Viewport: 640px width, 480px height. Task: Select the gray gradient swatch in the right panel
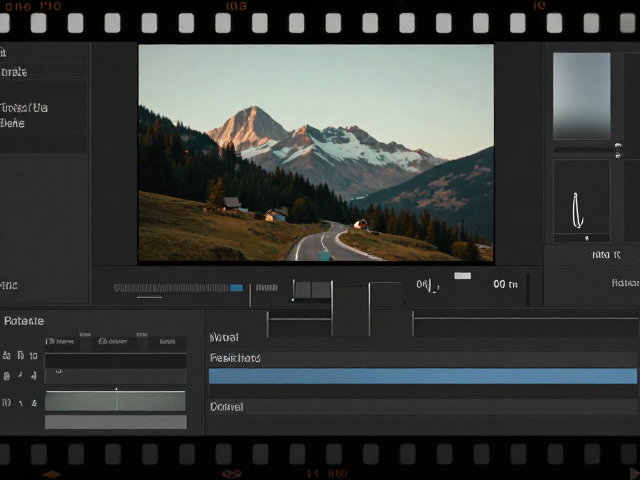(582, 96)
